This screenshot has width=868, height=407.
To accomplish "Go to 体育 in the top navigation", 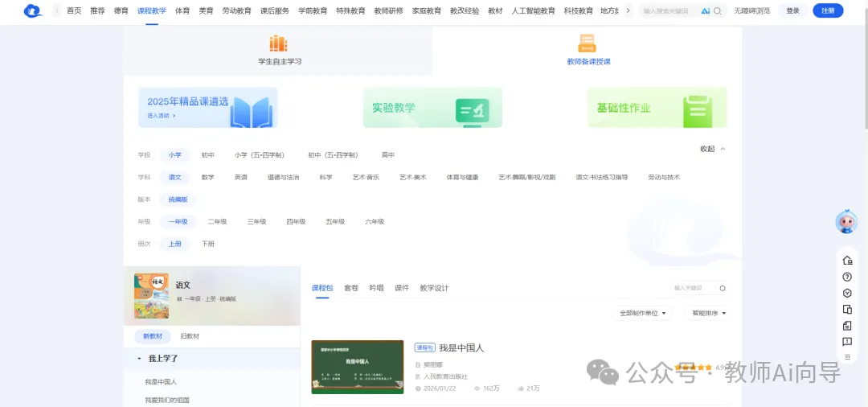I will point(182,10).
